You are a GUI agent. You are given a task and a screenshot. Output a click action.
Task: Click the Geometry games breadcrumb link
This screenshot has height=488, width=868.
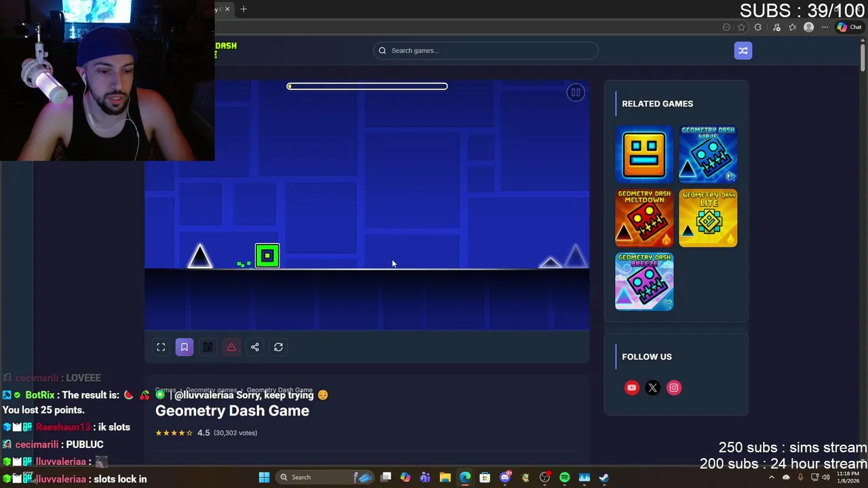[x=211, y=390]
